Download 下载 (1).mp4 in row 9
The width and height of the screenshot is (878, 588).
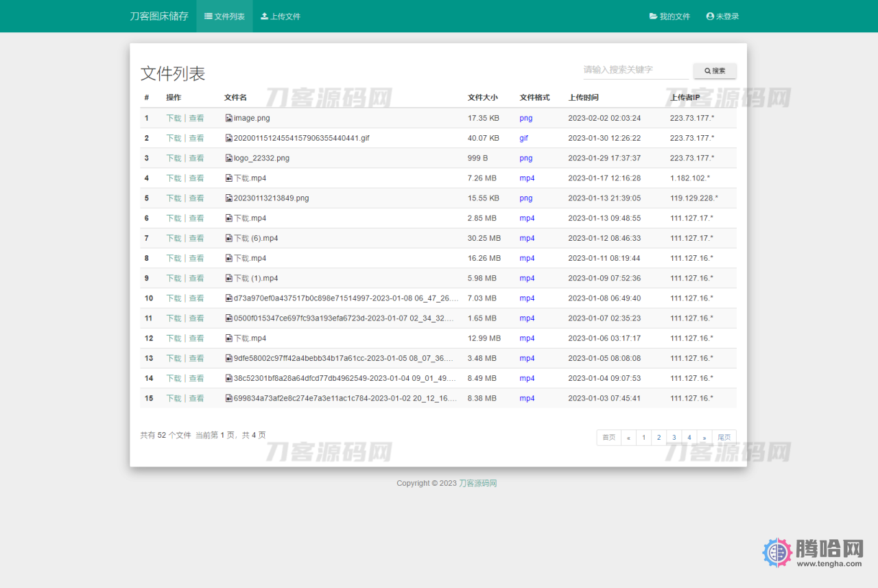pyautogui.click(x=174, y=279)
